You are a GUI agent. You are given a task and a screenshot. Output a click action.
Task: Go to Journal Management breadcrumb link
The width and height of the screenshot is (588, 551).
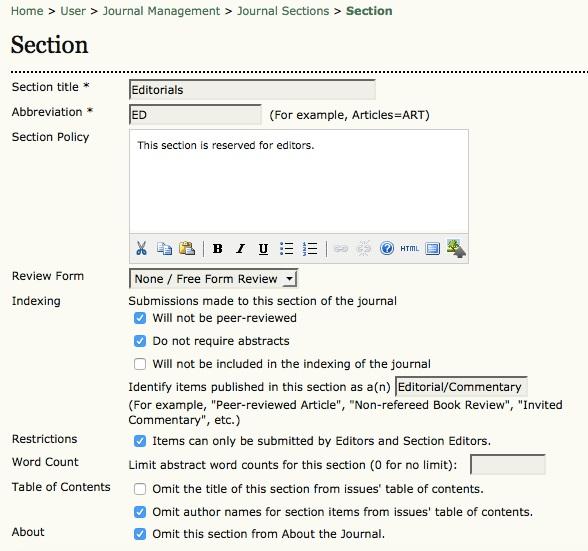pyautogui.click(x=161, y=11)
